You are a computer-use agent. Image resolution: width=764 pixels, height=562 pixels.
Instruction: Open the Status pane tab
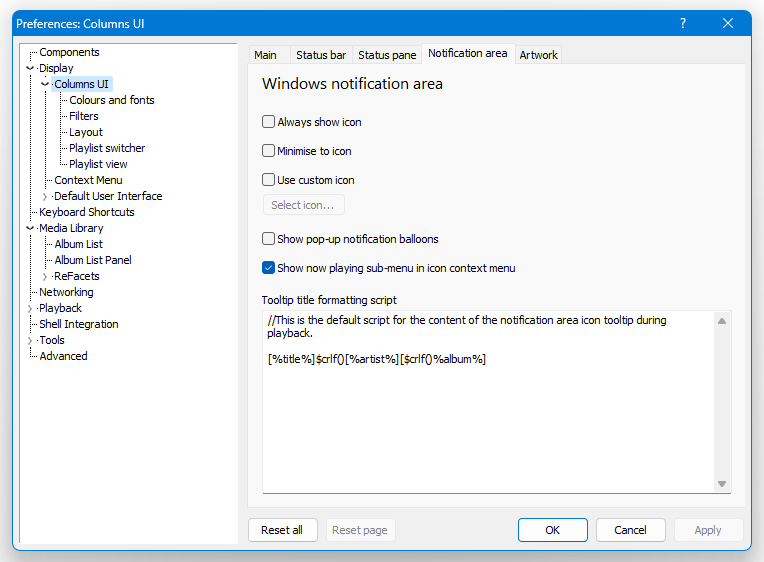(387, 55)
